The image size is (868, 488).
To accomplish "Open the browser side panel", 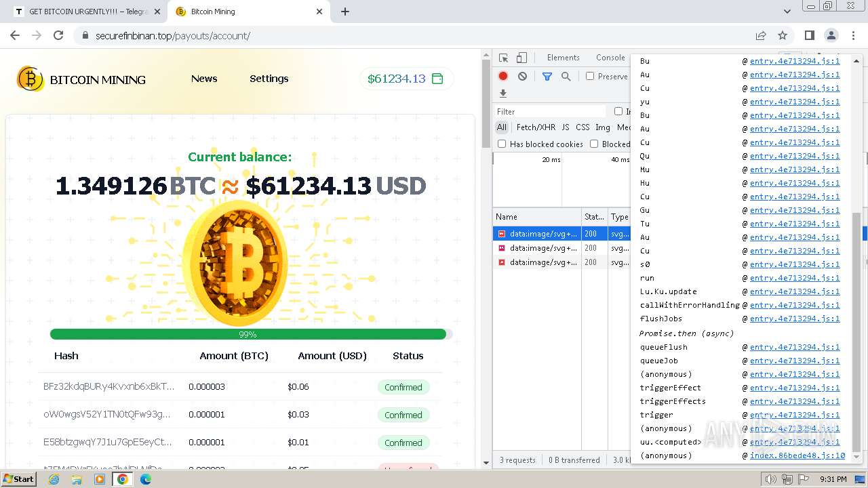I will point(810,35).
